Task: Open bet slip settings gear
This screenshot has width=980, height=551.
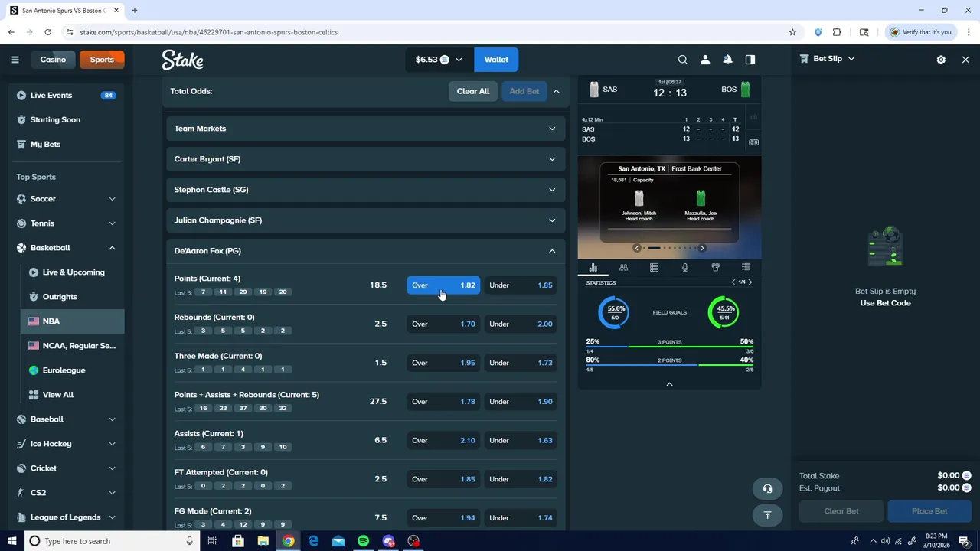Action: click(x=941, y=60)
